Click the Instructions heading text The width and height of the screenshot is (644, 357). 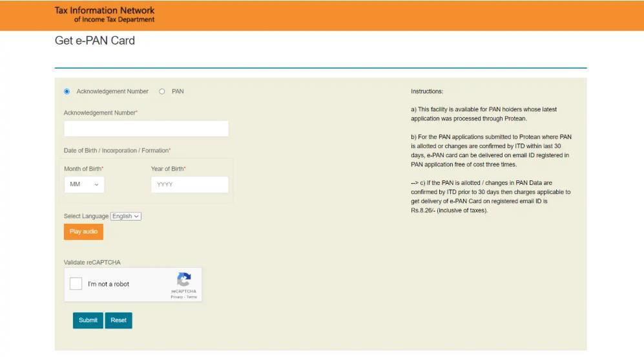pyautogui.click(x=427, y=92)
